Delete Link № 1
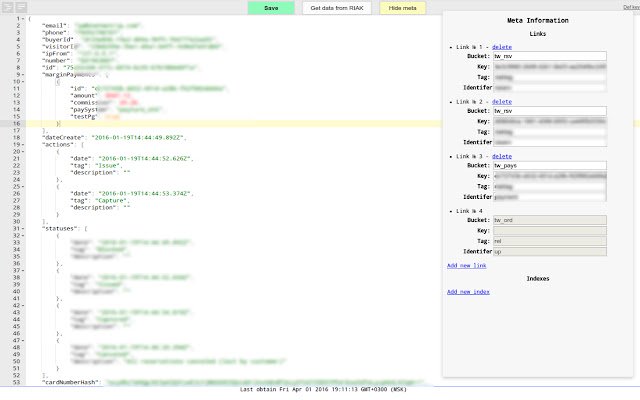Screen dimensions: 640x400 click(x=502, y=47)
